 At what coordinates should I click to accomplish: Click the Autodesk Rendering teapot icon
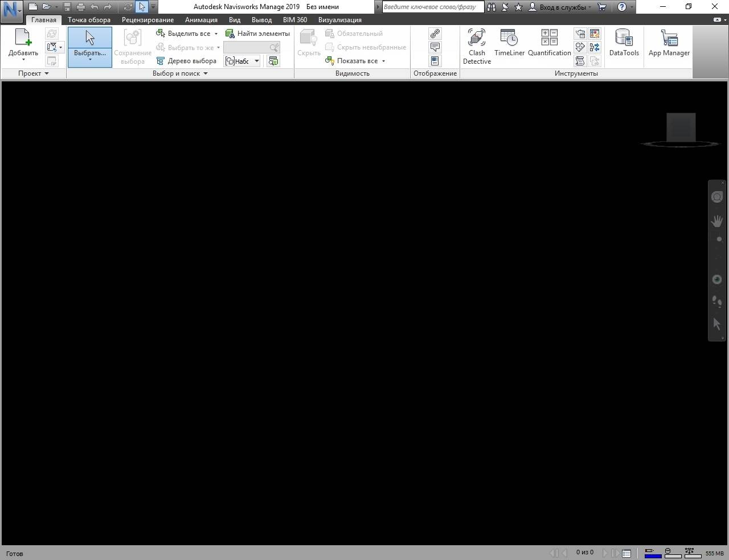point(580,34)
